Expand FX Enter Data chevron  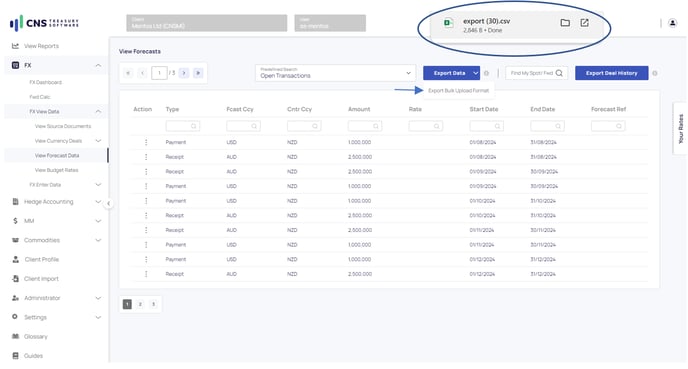(x=98, y=185)
